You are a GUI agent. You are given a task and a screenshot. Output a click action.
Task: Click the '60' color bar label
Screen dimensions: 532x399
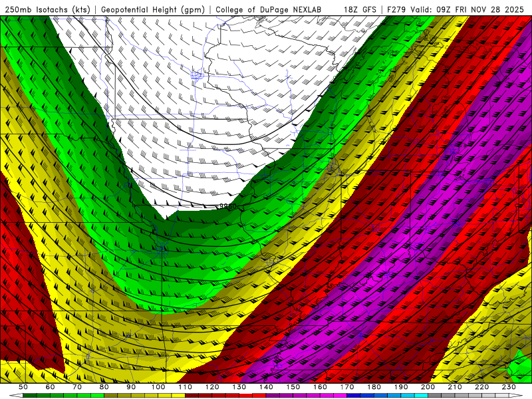[50, 387]
